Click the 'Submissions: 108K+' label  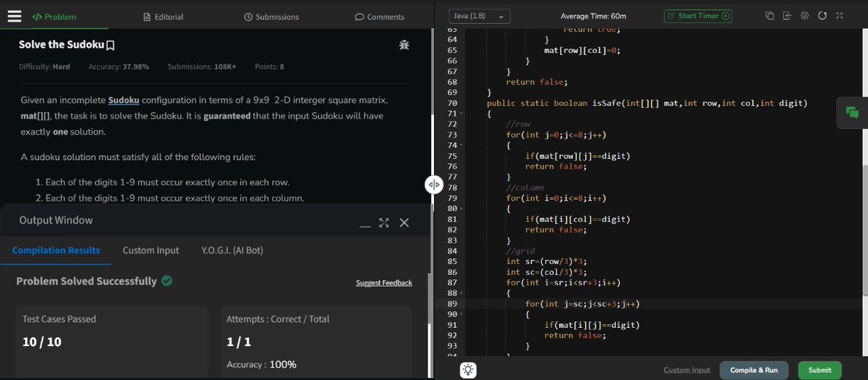pos(202,67)
